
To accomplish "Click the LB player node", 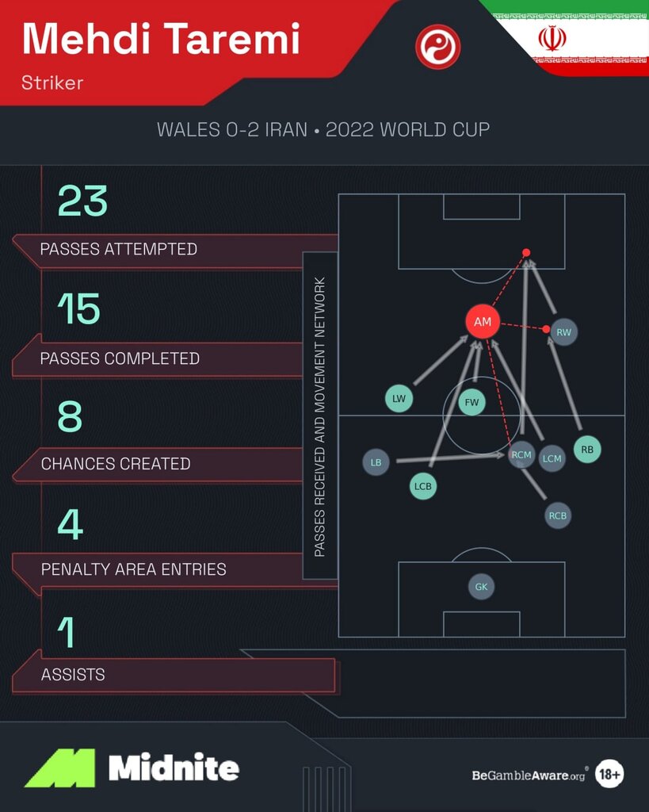I will click(x=376, y=462).
